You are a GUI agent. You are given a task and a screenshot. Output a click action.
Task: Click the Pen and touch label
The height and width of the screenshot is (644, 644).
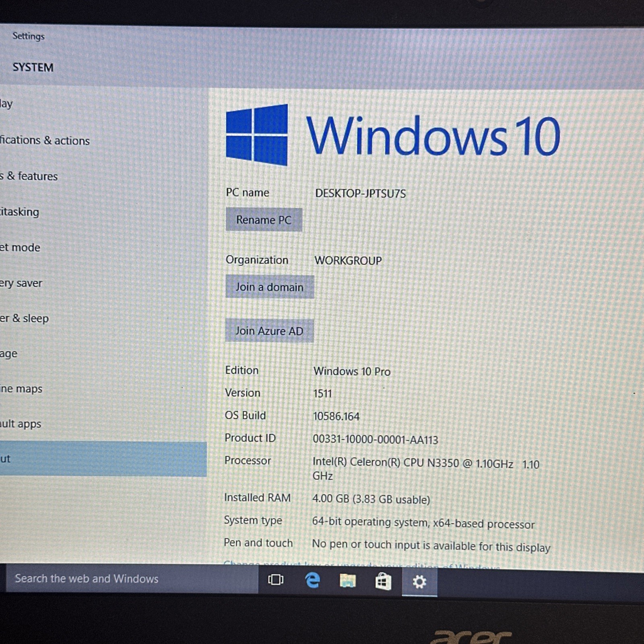coord(258,543)
